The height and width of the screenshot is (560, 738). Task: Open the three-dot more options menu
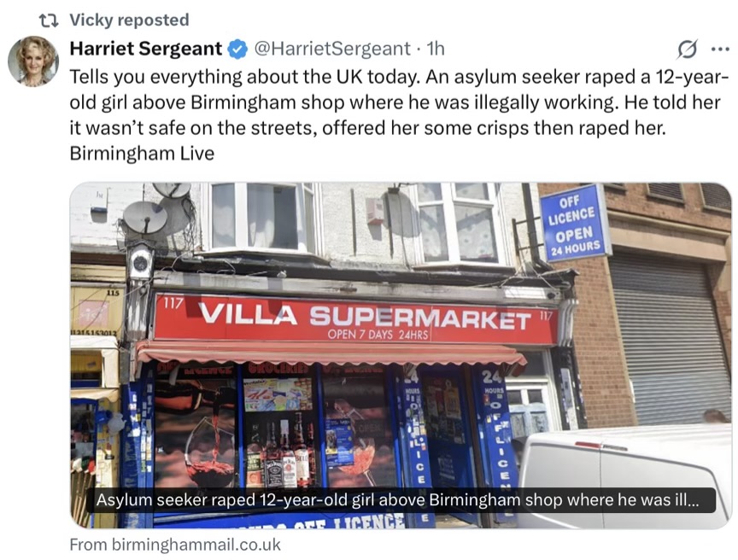point(720,49)
